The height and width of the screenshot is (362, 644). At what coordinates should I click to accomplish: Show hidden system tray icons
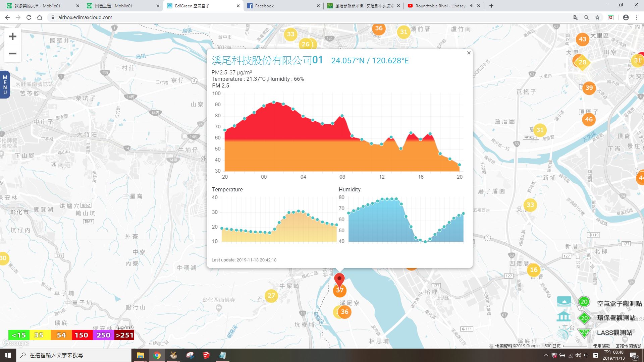pyautogui.click(x=546, y=355)
